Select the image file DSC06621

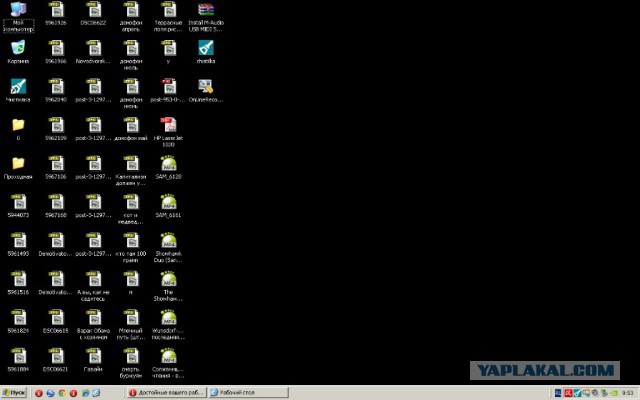(56, 360)
